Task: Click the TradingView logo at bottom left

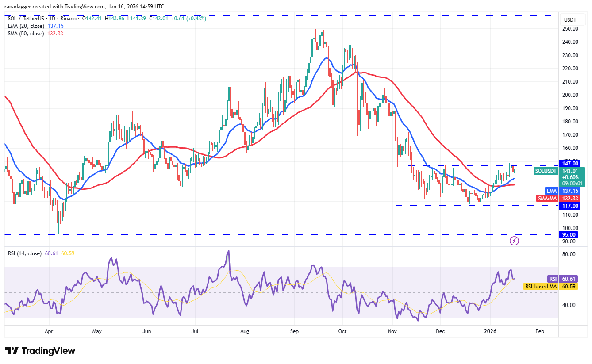Action: (40, 351)
